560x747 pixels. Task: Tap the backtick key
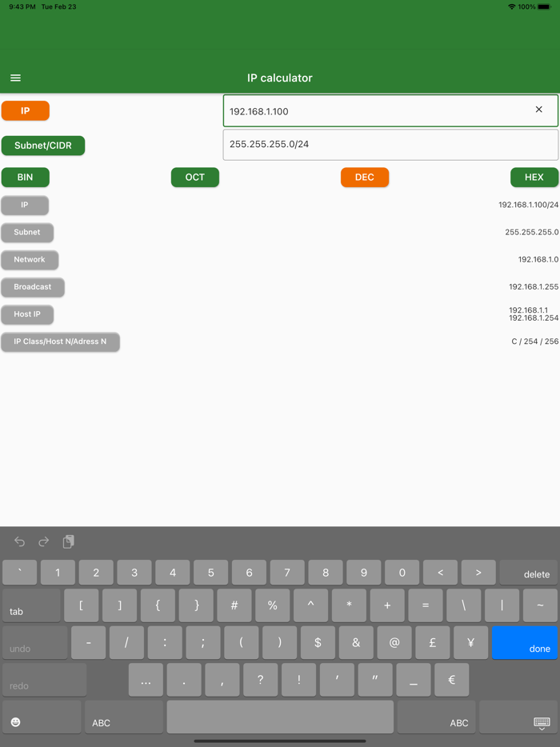pyautogui.click(x=19, y=572)
